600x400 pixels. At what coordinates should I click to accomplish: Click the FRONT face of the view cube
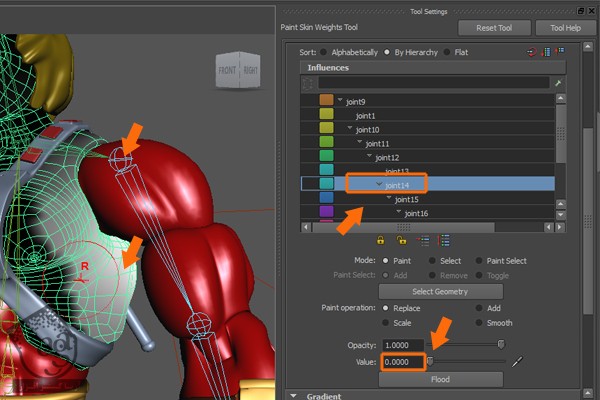[x=227, y=70]
